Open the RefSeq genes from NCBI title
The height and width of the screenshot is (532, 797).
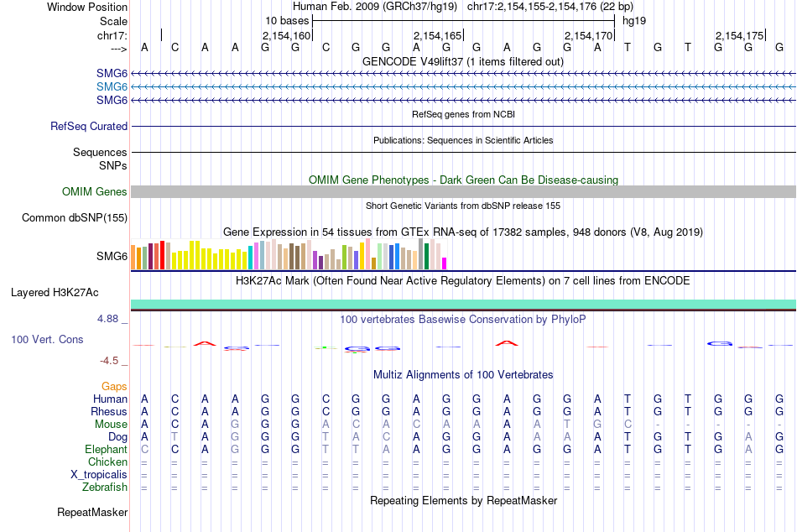coord(463,114)
